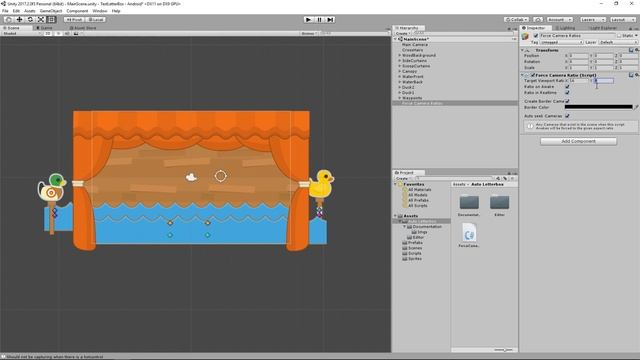Open Transform component settings gear

point(637,50)
